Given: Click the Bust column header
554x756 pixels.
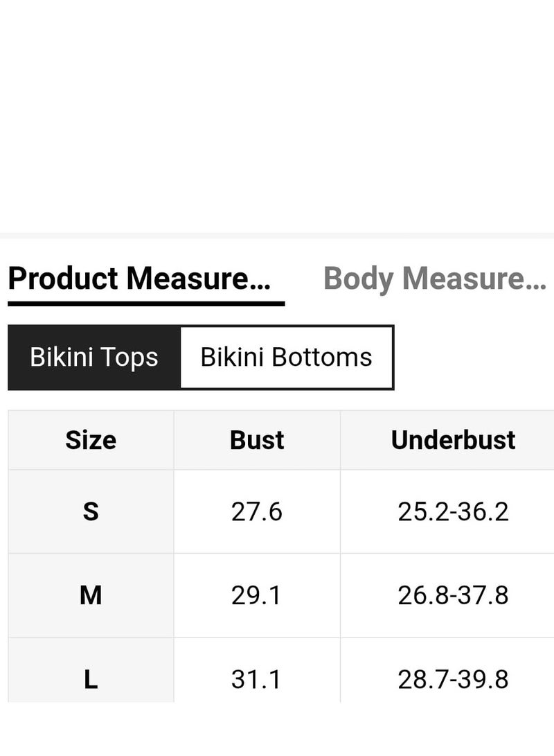Looking at the screenshot, I should tap(257, 440).
